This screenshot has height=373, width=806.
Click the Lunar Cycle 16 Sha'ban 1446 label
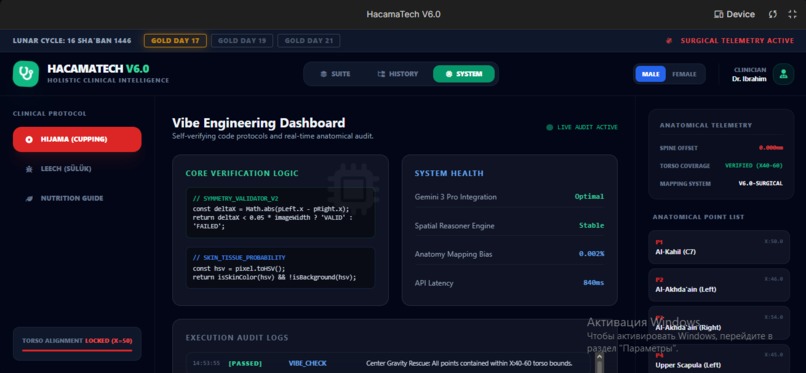click(x=72, y=41)
